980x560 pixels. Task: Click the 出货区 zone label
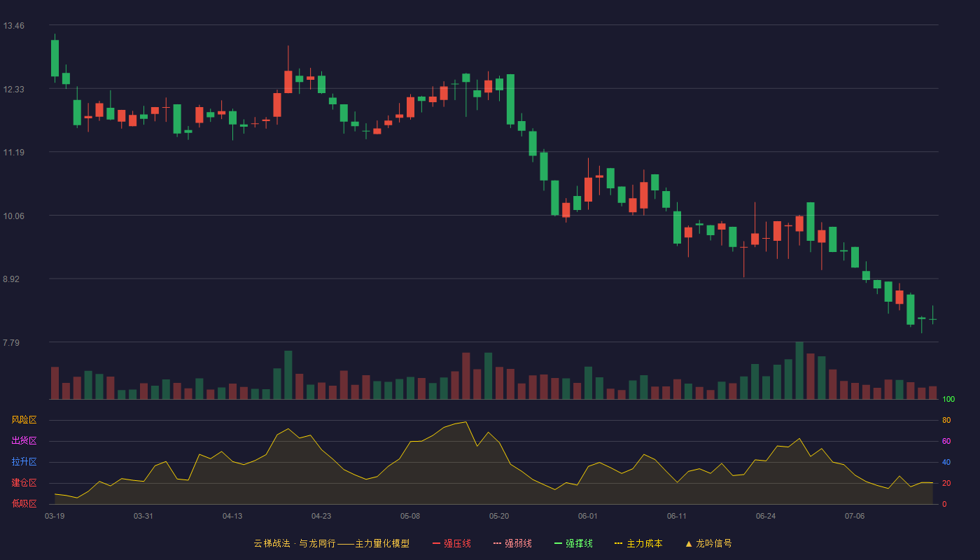(24, 441)
